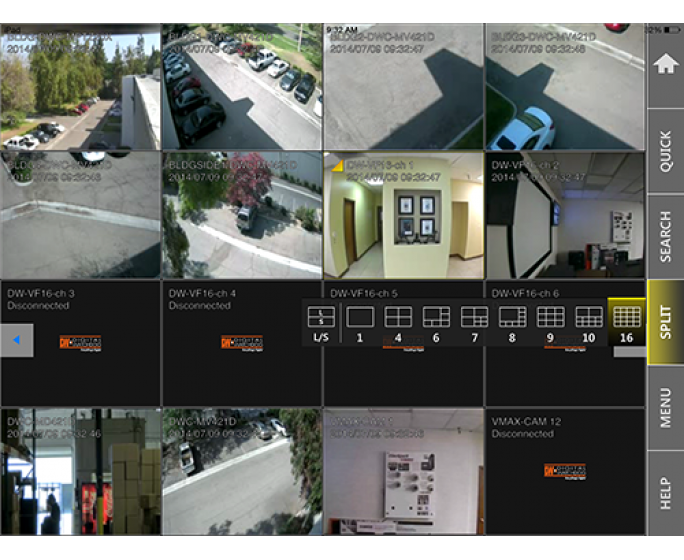Open the QUICK sidebar tab
The height and width of the screenshot is (560, 684).
click(x=666, y=151)
